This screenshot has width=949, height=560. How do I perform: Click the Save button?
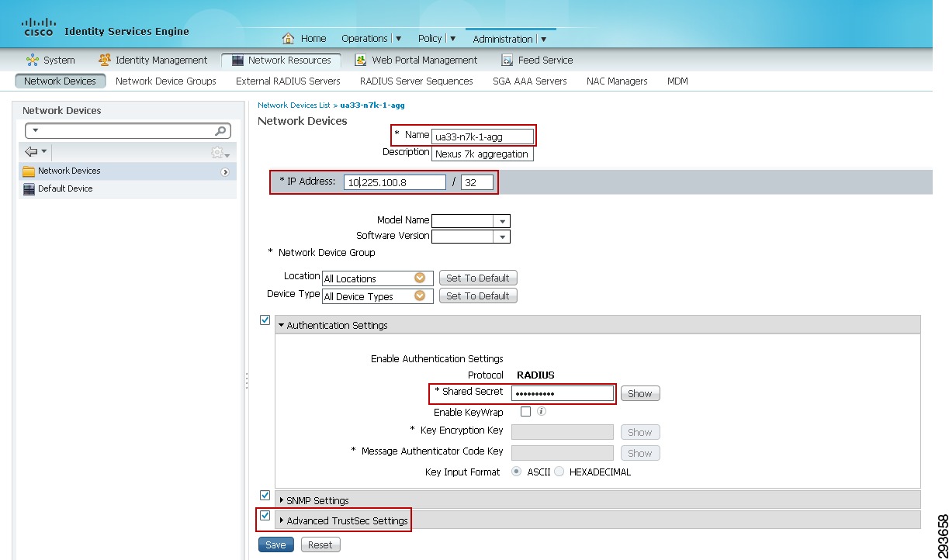click(x=275, y=544)
